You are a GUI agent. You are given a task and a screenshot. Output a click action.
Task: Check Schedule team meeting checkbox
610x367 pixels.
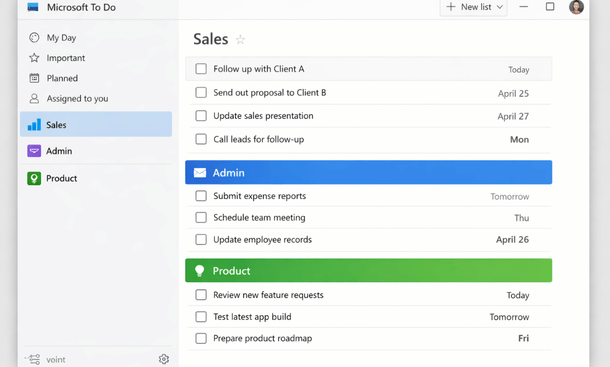tap(201, 218)
